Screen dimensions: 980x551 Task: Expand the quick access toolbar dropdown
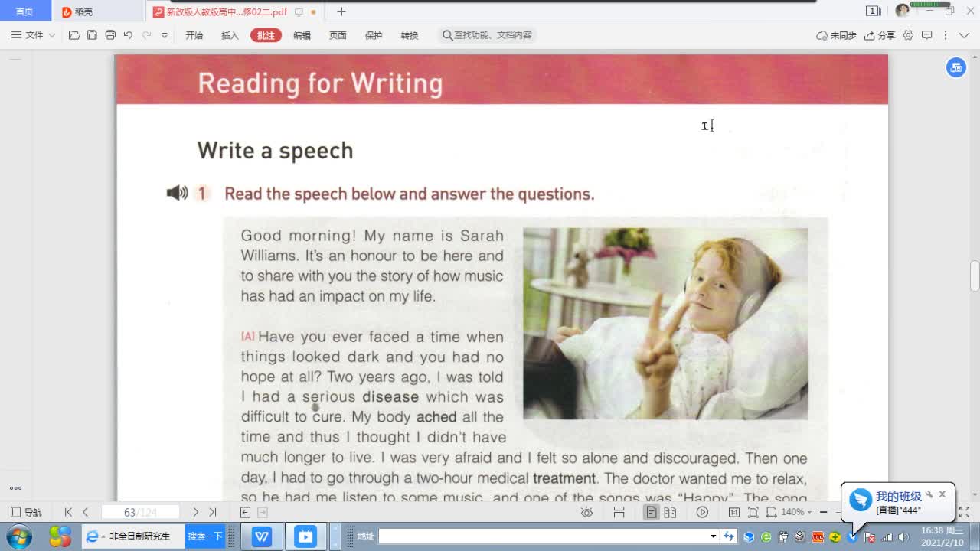tap(165, 35)
